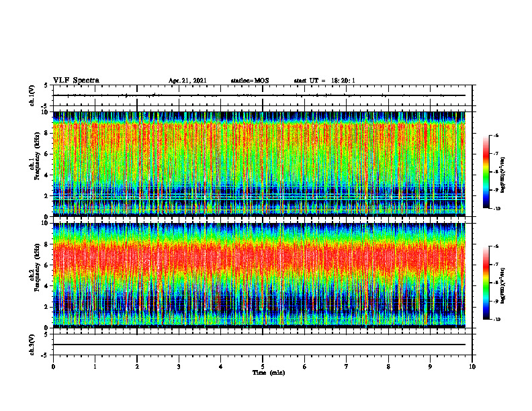Click the ch.2 colorbar '-10' tick value

click(x=497, y=320)
